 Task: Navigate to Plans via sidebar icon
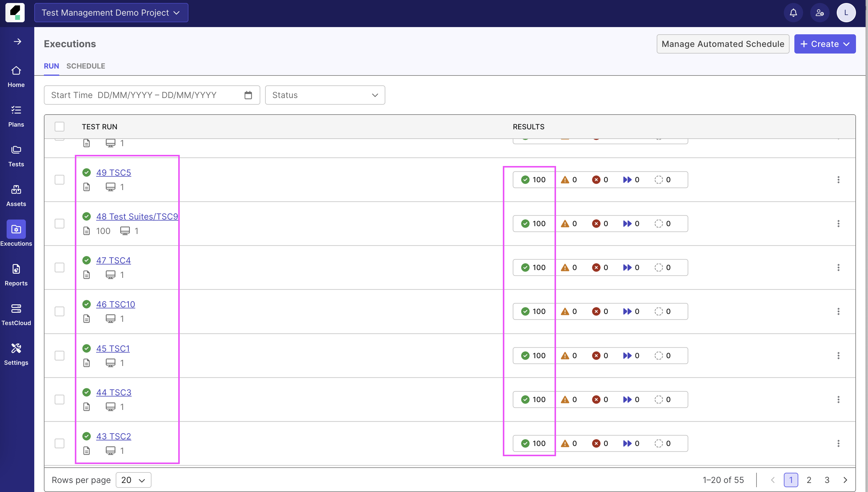point(16,115)
